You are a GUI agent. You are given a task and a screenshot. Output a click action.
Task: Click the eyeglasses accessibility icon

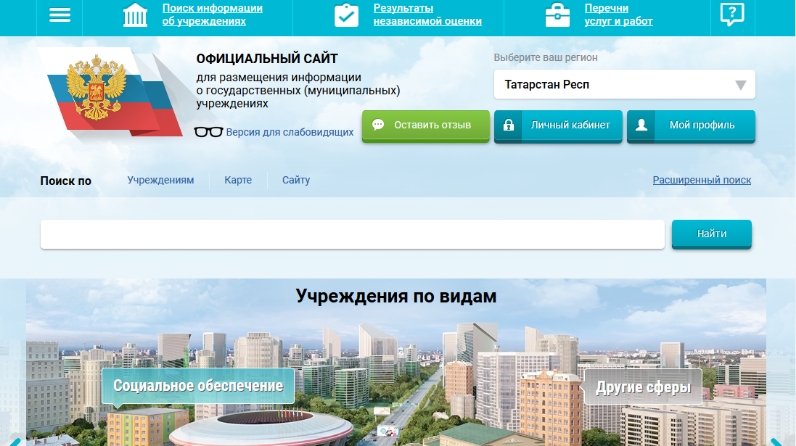(208, 131)
